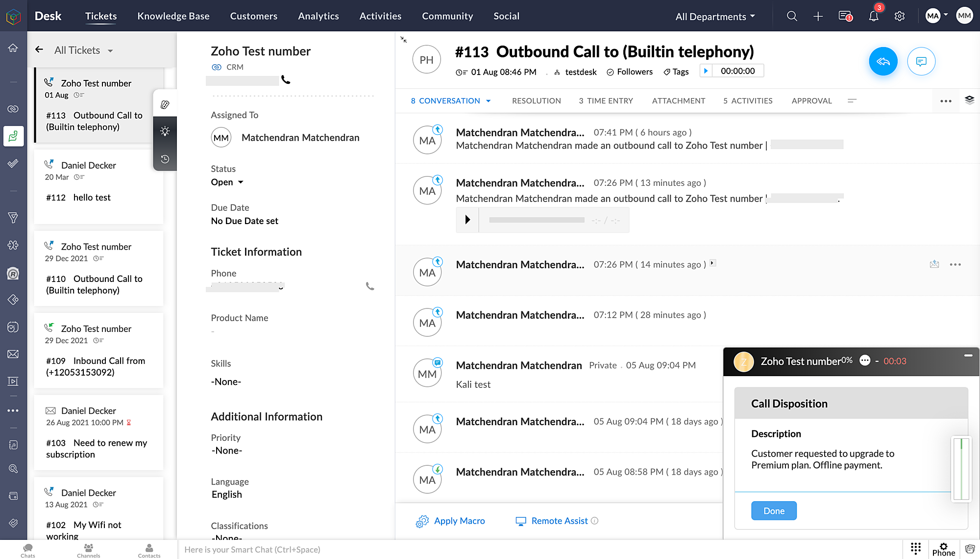
Task: Switch to the Resolution tab
Action: pos(537,101)
